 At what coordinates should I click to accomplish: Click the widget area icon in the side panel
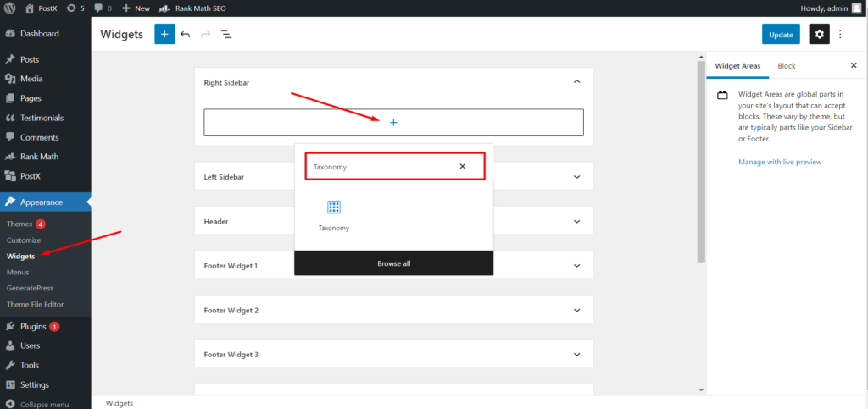[722, 96]
